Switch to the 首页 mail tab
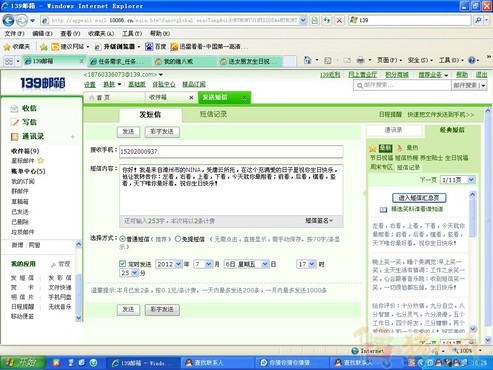This screenshot has width=493, height=370. tap(103, 98)
